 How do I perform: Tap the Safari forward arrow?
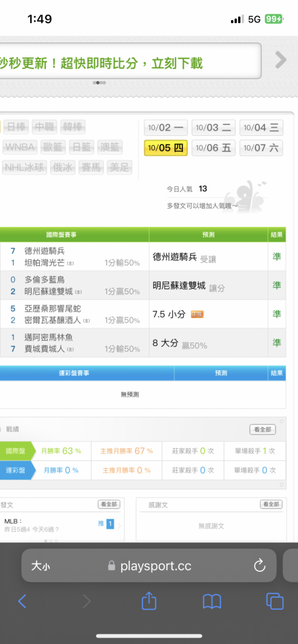(x=86, y=601)
